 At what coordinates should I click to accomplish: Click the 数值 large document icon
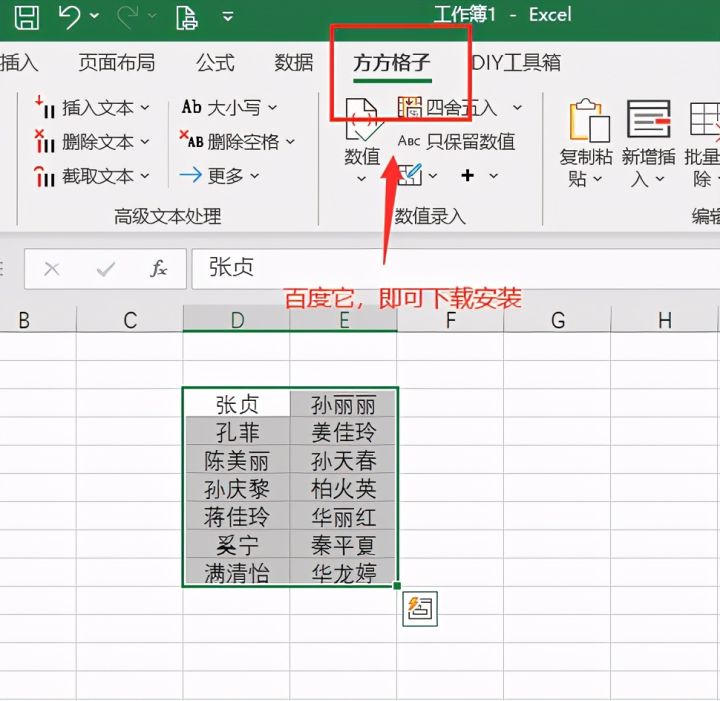tap(362, 120)
